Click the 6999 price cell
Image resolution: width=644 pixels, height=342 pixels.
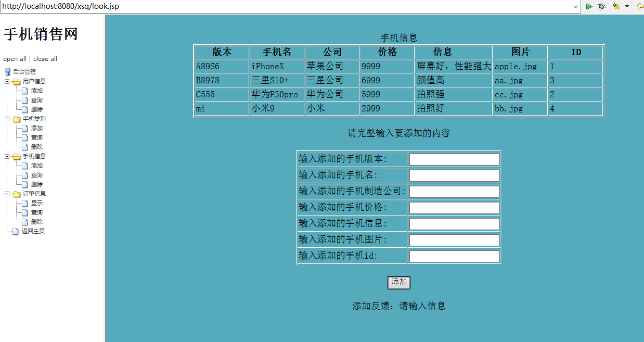[387, 81]
